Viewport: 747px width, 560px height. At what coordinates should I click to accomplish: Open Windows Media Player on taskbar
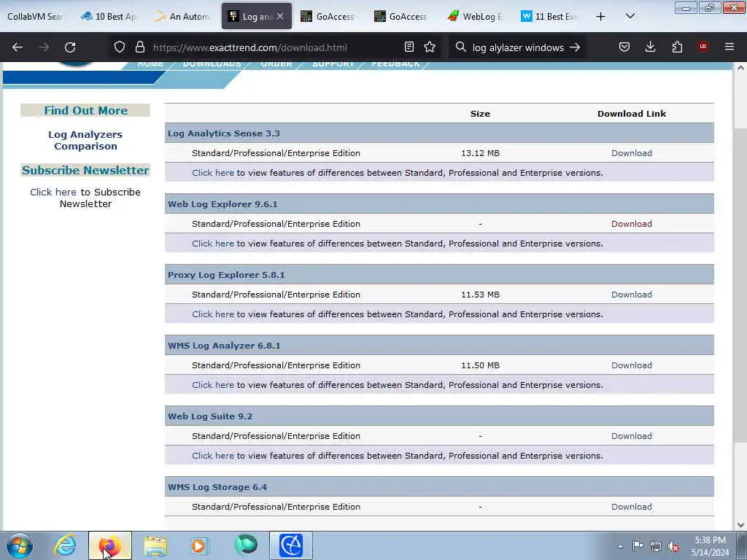coord(199,545)
